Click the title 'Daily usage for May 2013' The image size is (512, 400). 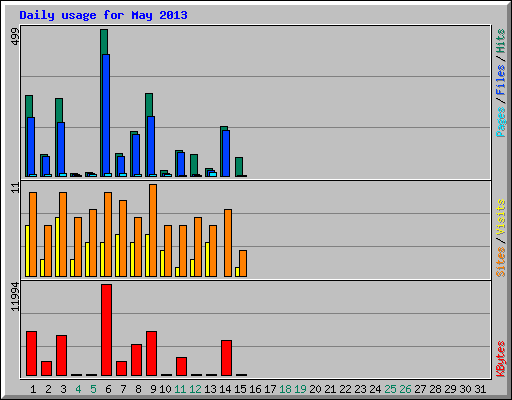(103, 15)
